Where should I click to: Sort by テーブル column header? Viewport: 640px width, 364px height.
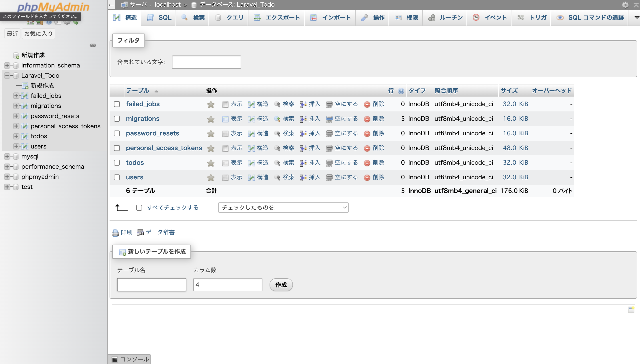pyautogui.click(x=138, y=91)
